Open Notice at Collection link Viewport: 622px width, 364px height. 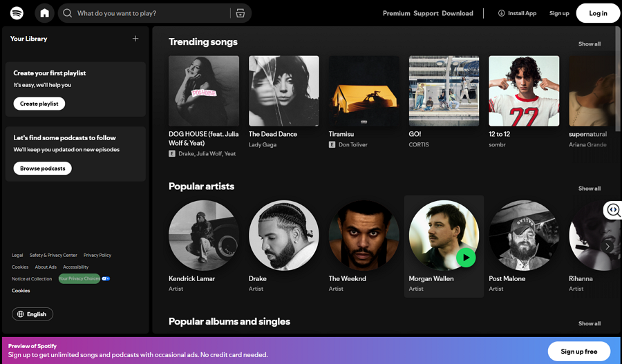tap(32, 279)
